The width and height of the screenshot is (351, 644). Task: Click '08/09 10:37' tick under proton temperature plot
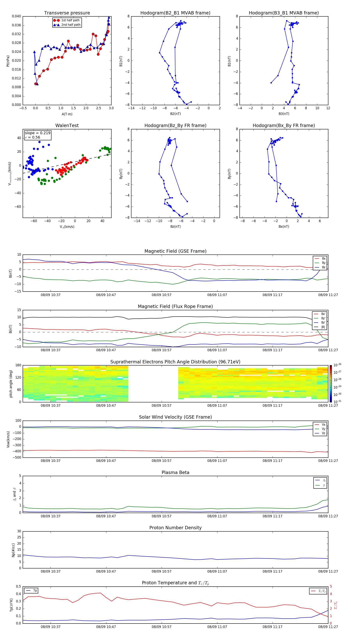[x=51, y=627]
